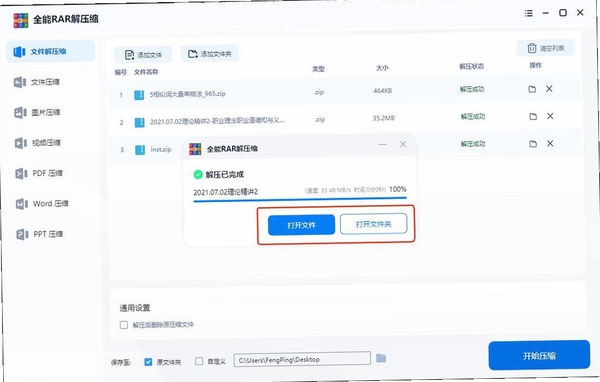Close the 解压已完成 dialog with its X
The width and height of the screenshot is (600, 382).
point(403,144)
